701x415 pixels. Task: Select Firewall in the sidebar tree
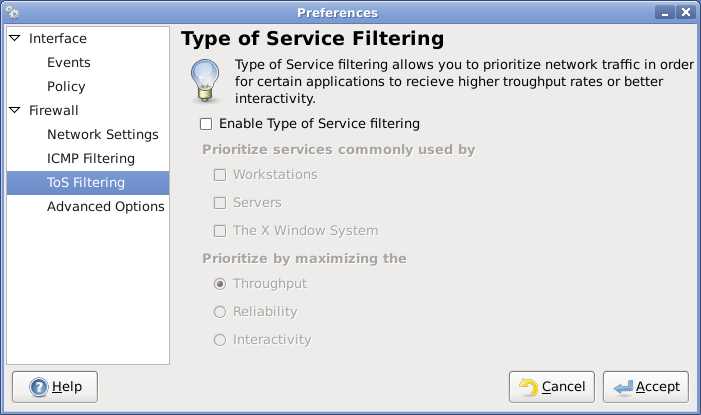(x=54, y=110)
